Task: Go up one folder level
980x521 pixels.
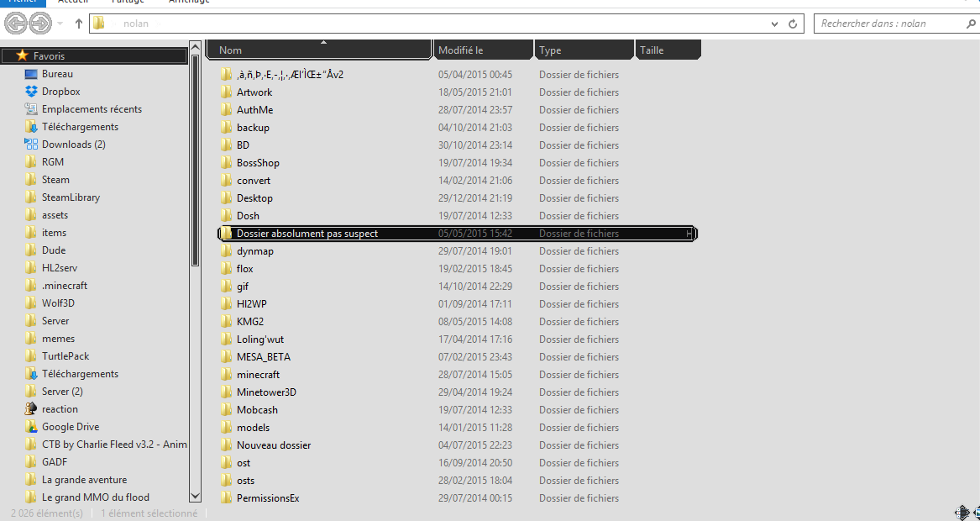Action: [x=79, y=24]
